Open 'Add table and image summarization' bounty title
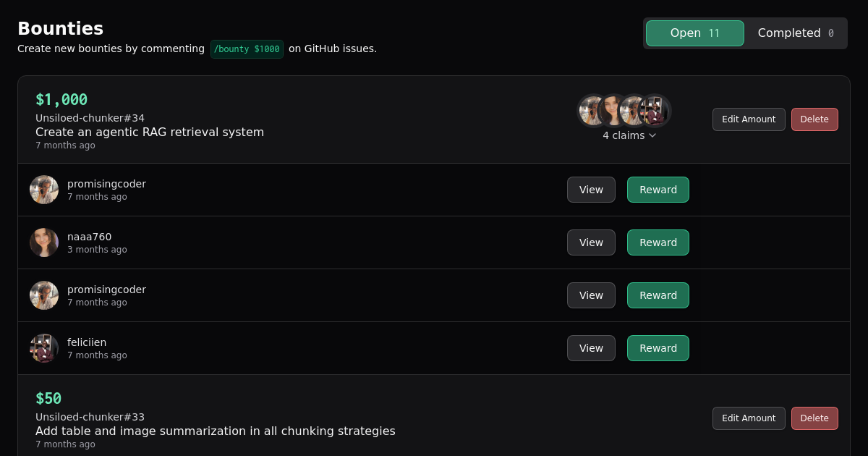Screen dimensions: 868x456 216,431
